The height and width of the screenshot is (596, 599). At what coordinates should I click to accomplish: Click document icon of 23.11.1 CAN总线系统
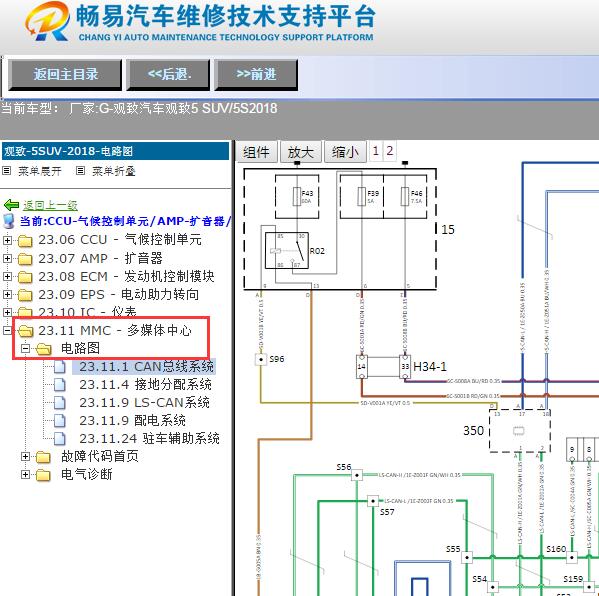(x=60, y=367)
